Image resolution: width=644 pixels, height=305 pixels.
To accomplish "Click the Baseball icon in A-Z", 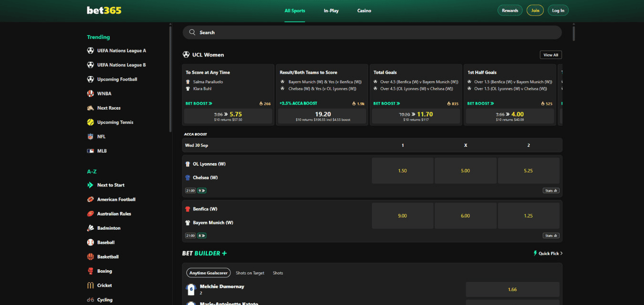I will pyautogui.click(x=90, y=242).
